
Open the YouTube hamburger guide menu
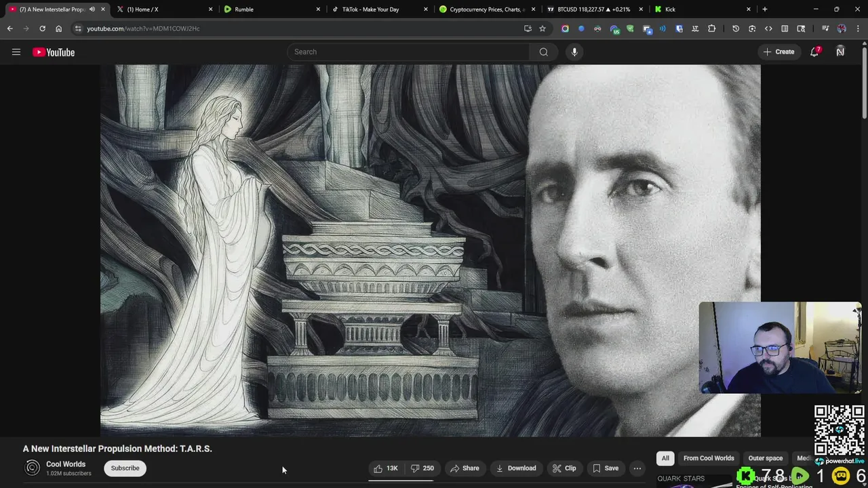point(16,52)
